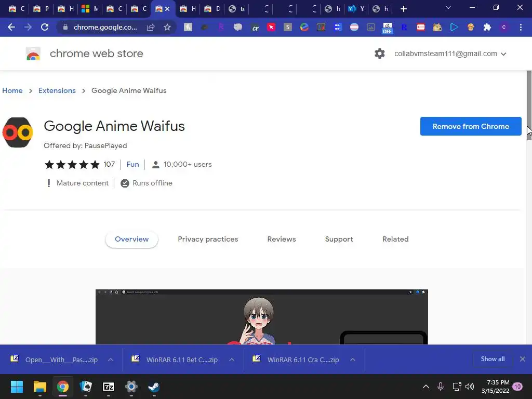Click the purple 'R' extension icon
Viewport: 532px width, 399px height.
[x=221, y=27]
